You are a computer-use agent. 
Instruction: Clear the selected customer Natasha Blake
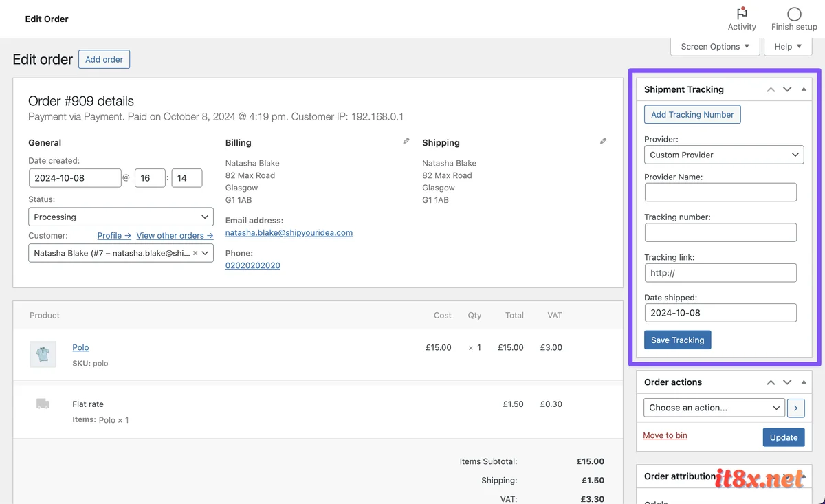[x=195, y=253]
